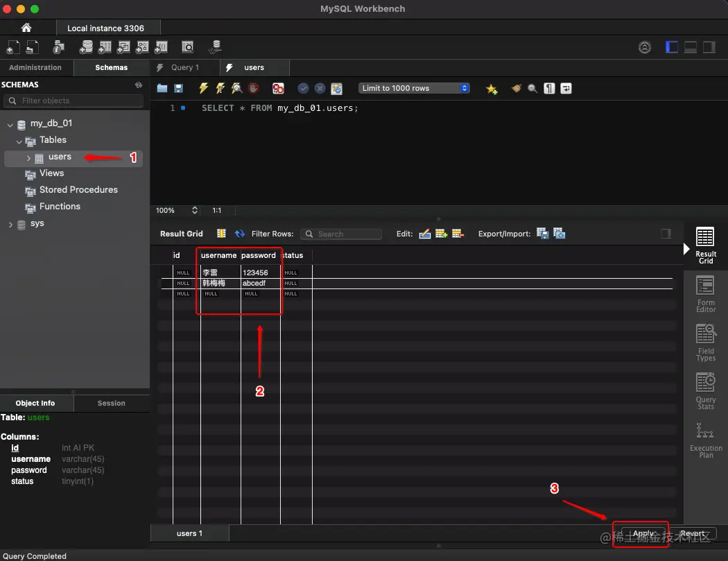Open the Field Types panel

coord(706,343)
